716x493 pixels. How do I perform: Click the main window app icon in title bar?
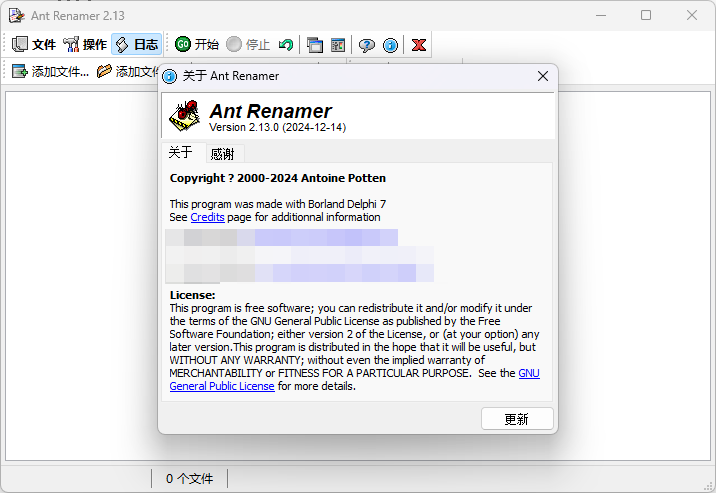pos(16,16)
